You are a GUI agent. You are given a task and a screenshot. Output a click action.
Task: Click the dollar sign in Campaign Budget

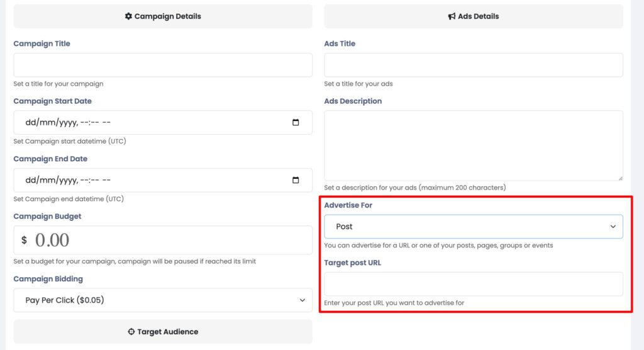pos(25,240)
